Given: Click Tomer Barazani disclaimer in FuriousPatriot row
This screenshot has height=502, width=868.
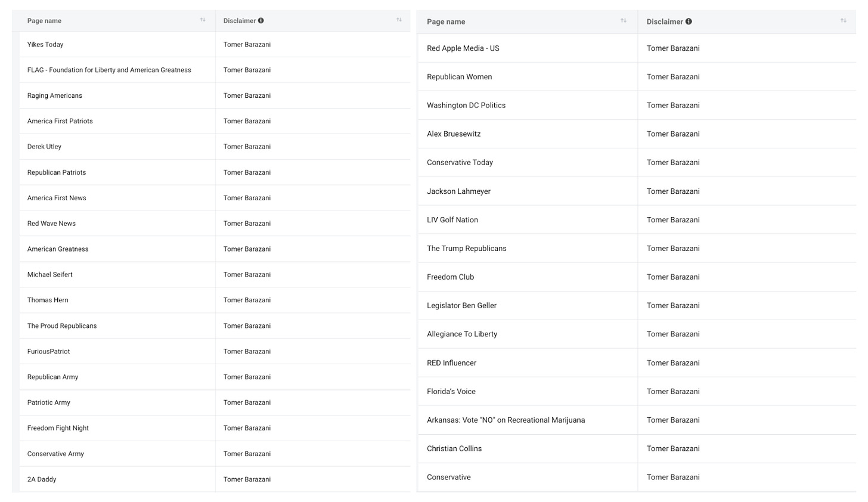Looking at the screenshot, I should click(x=247, y=352).
